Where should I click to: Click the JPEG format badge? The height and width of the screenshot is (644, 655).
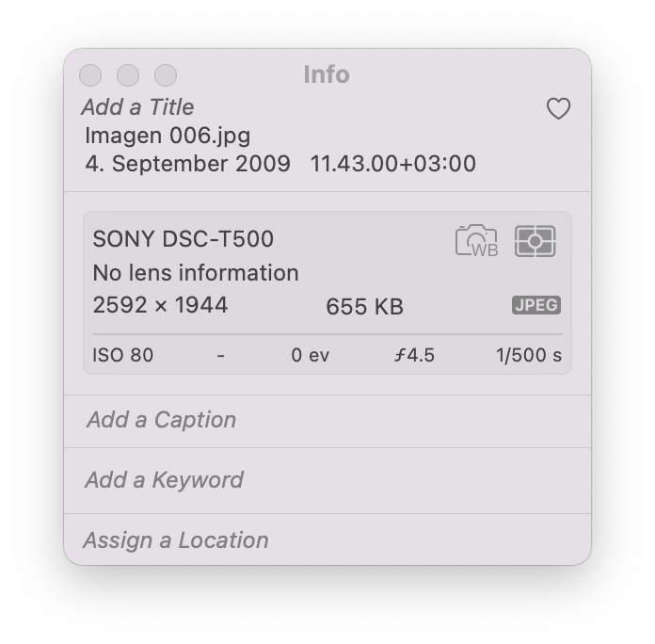pyautogui.click(x=536, y=305)
